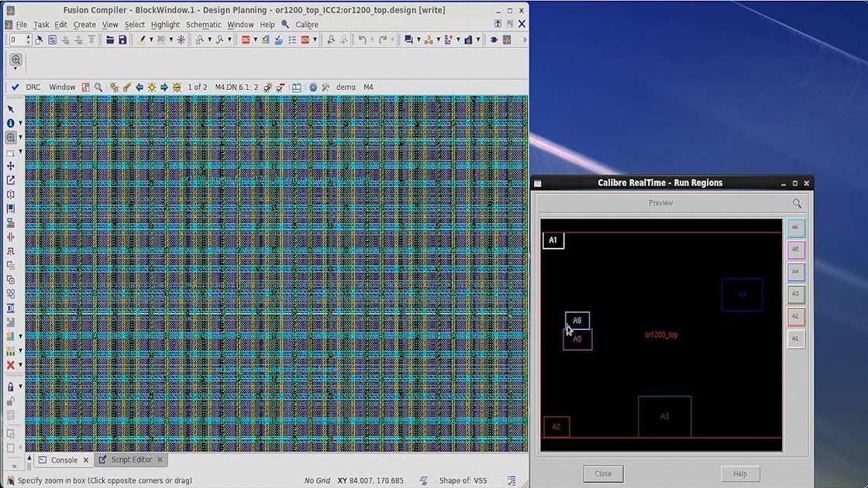Click the A3 region box in preview
The image size is (868, 488).
pyautogui.click(x=664, y=417)
